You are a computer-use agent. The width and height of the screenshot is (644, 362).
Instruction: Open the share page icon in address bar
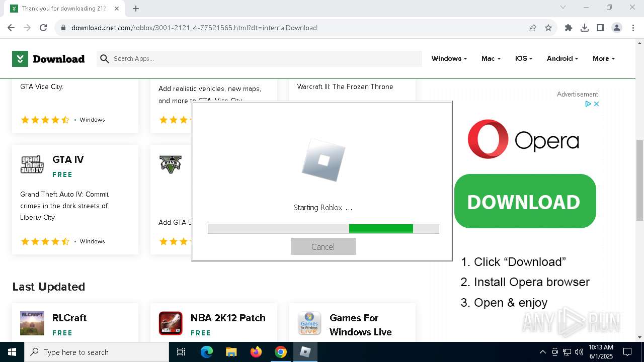(x=532, y=28)
